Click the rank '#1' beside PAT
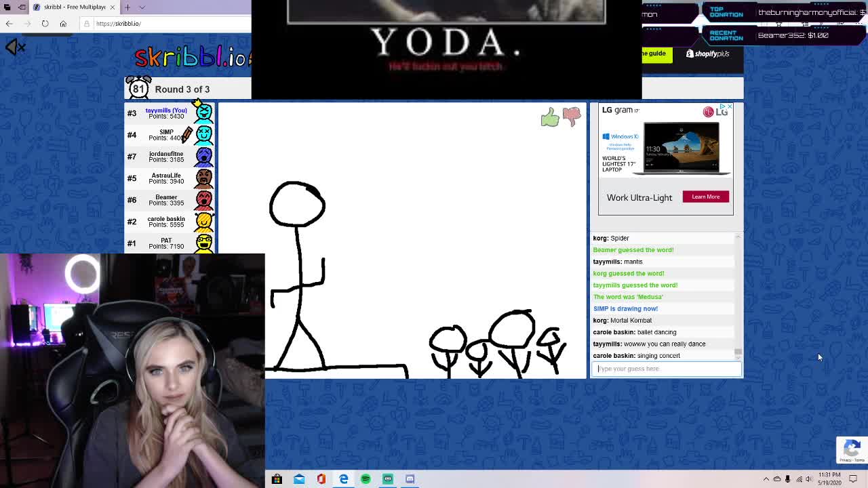 click(x=132, y=243)
